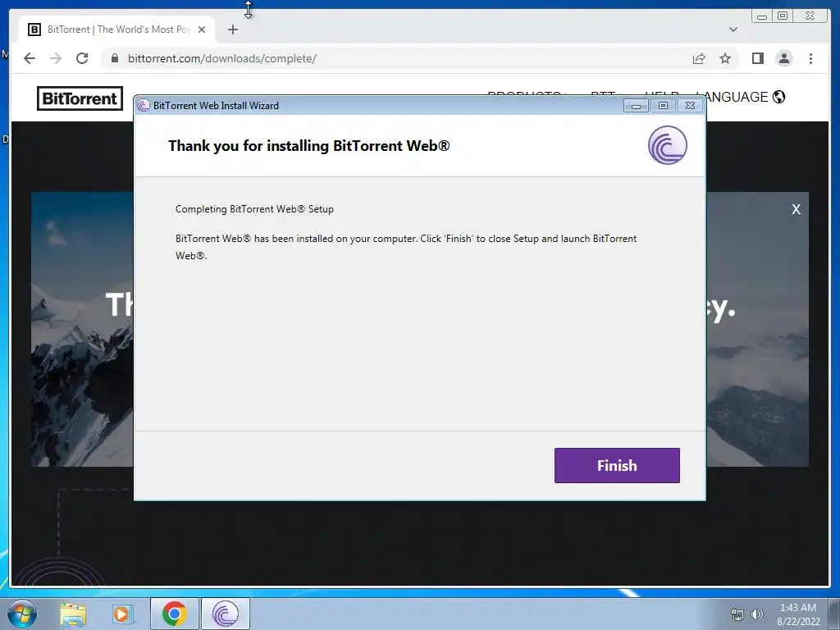
Task: Bookmark this tab with the star icon
Action: (x=725, y=58)
